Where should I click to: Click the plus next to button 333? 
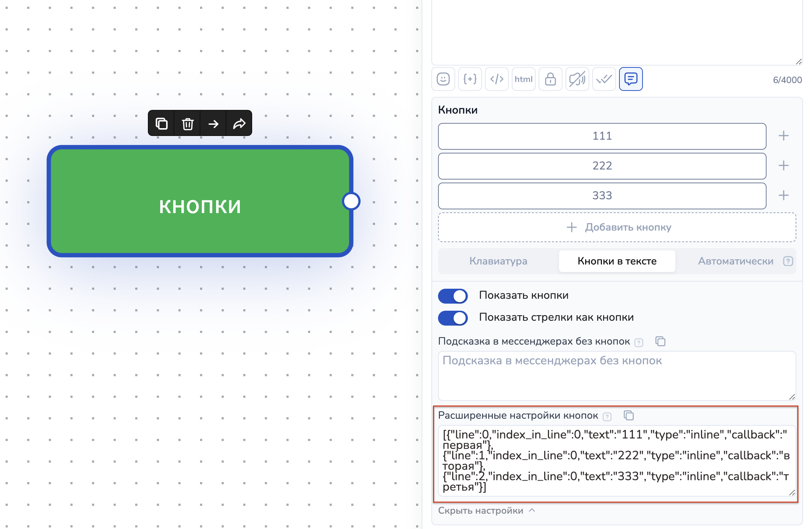784,196
